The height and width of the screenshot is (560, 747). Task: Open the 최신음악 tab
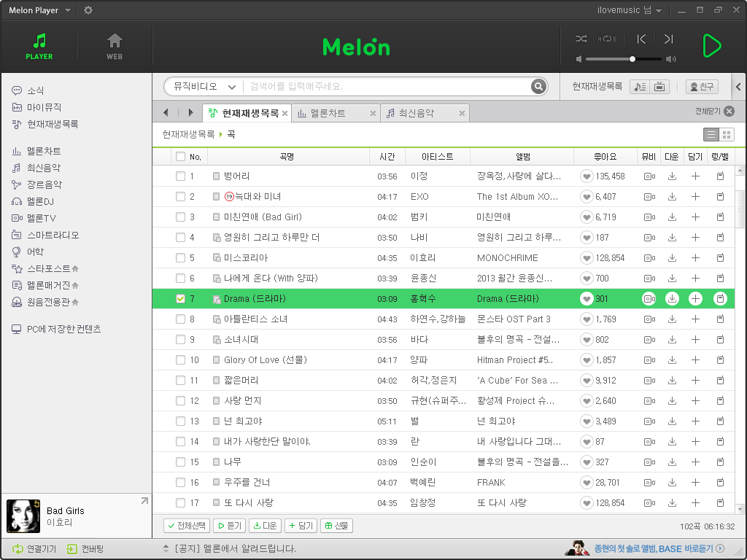417,113
